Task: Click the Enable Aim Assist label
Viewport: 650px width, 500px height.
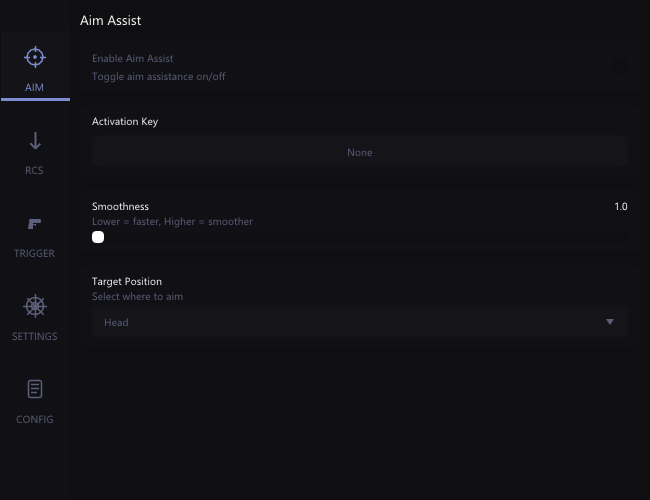Action: (x=133, y=58)
